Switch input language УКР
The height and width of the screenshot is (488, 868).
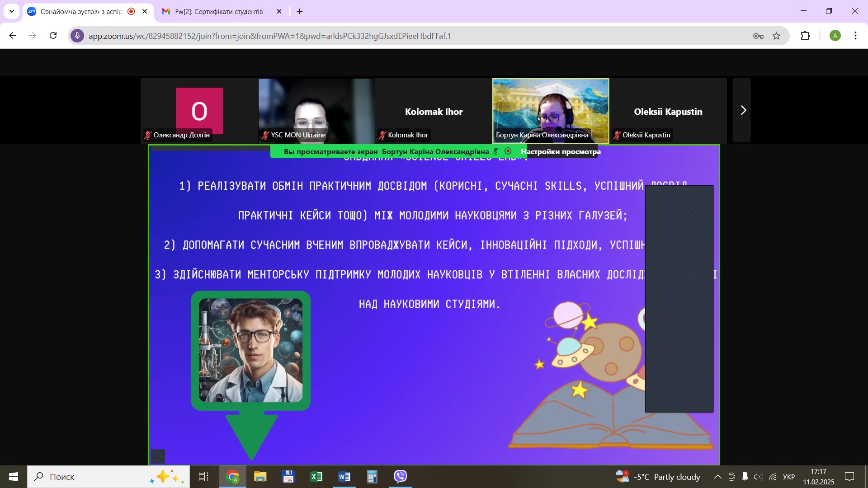(x=789, y=477)
